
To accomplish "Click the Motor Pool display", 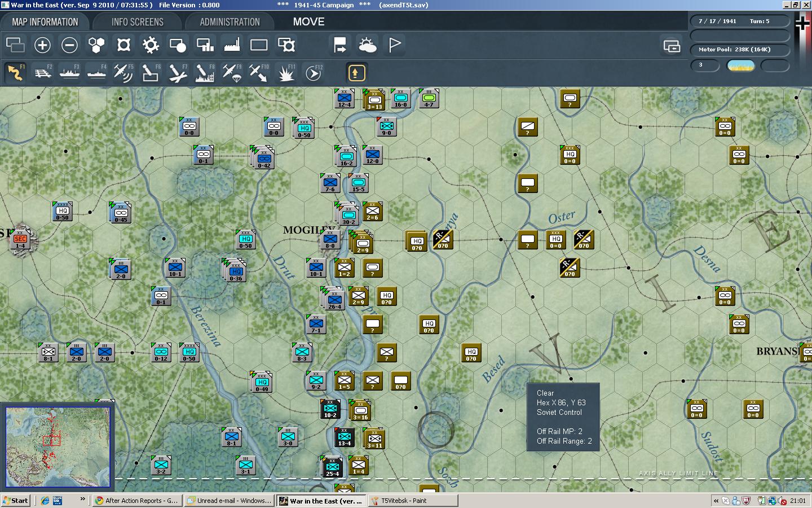I will click(739, 50).
